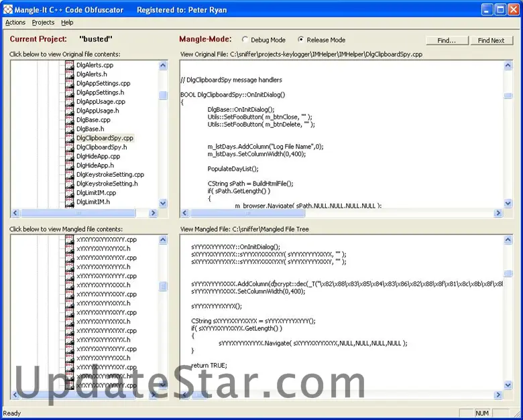
Task: Click the DlgAlerts.cpp file icon
Action: 69,65
